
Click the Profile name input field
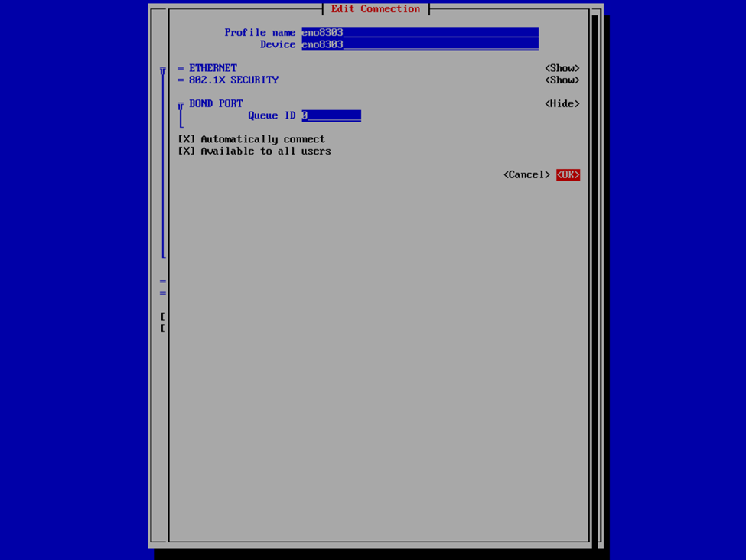coord(419,33)
